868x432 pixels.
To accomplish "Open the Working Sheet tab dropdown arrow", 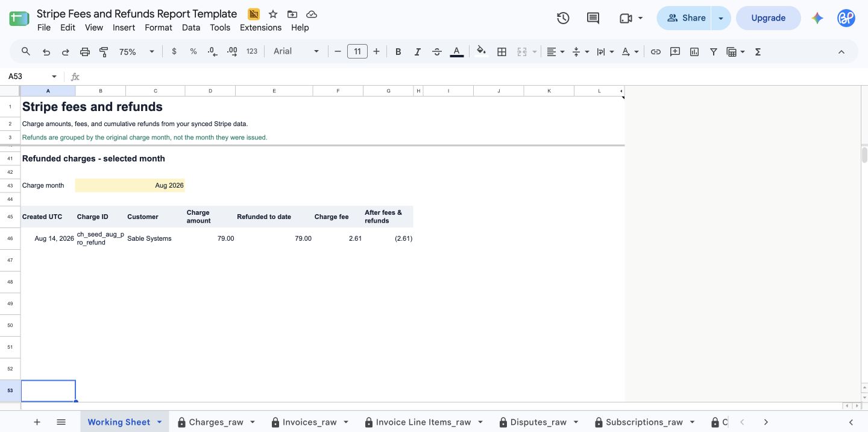I will point(159,422).
